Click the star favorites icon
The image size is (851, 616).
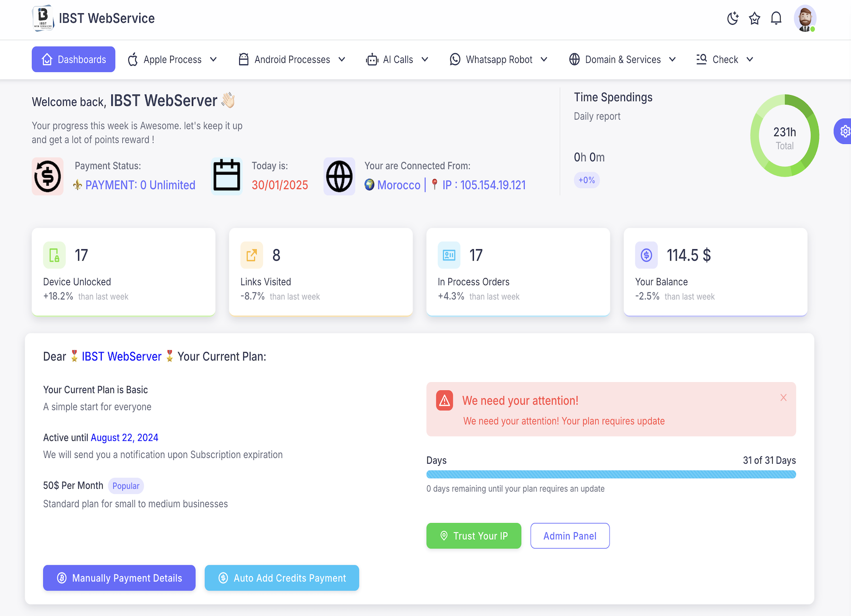pos(754,18)
